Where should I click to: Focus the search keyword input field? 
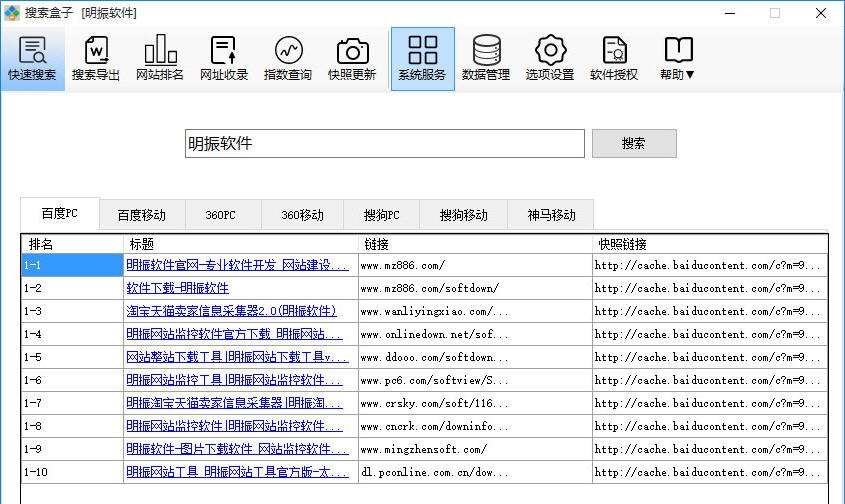click(x=385, y=143)
